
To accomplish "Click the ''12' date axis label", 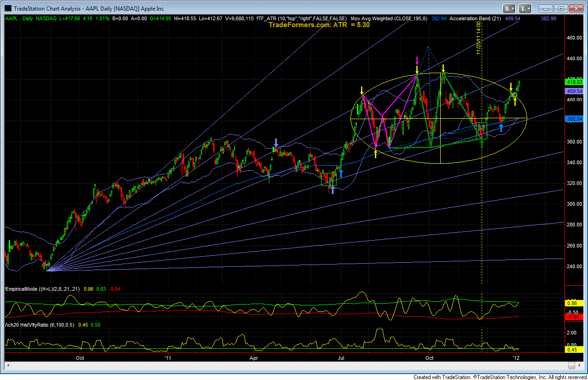I will 516,357.
